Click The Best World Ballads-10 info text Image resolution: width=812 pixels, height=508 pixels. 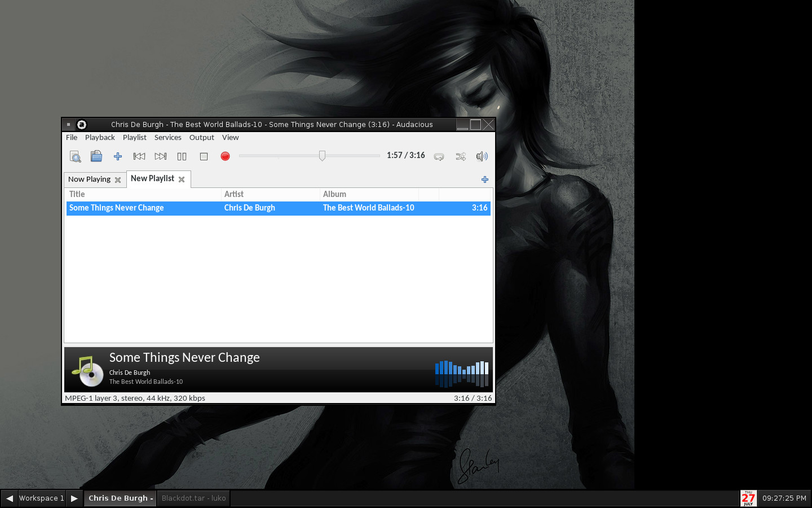click(x=146, y=382)
